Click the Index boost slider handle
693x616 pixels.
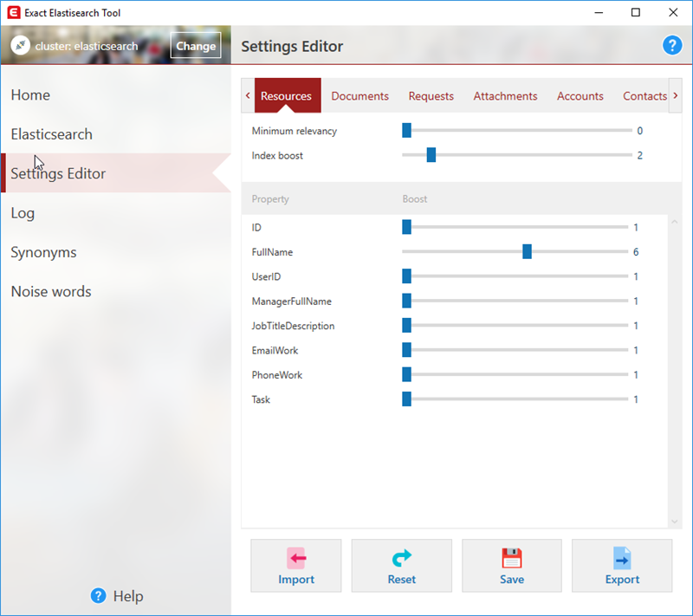431,155
